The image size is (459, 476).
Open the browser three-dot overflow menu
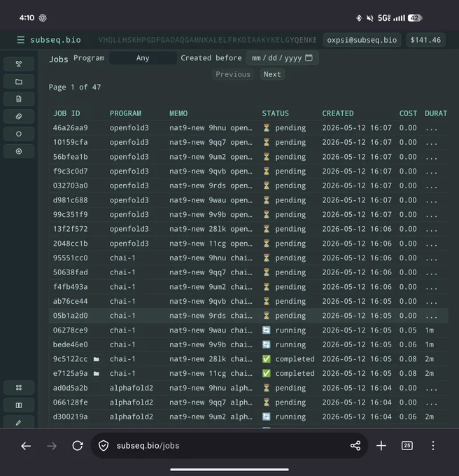[433, 446]
